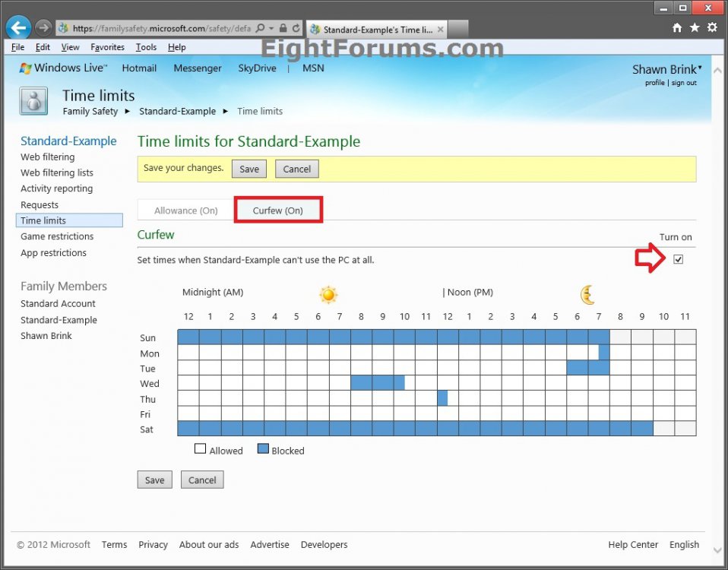Image resolution: width=728 pixels, height=570 pixels.
Task: Open the Edit menu
Action: pyautogui.click(x=43, y=47)
